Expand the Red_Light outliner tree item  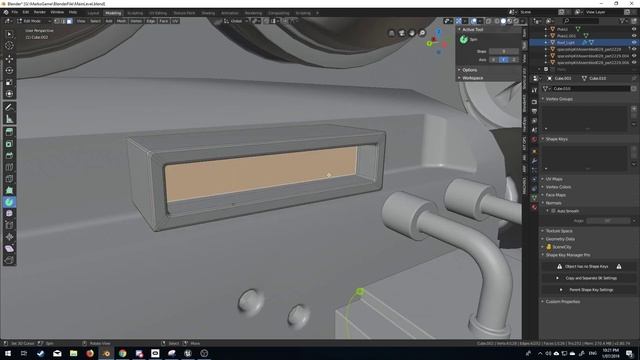[x=546, y=42]
